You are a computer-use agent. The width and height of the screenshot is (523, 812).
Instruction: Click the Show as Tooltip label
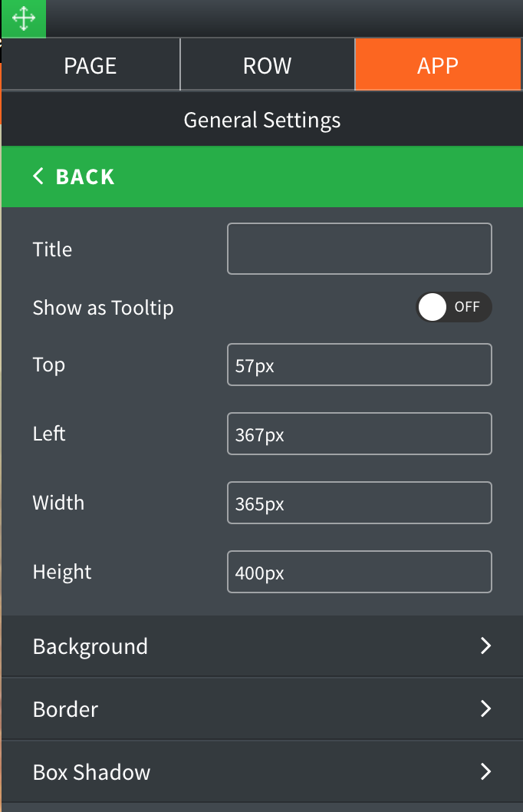coord(104,308)
